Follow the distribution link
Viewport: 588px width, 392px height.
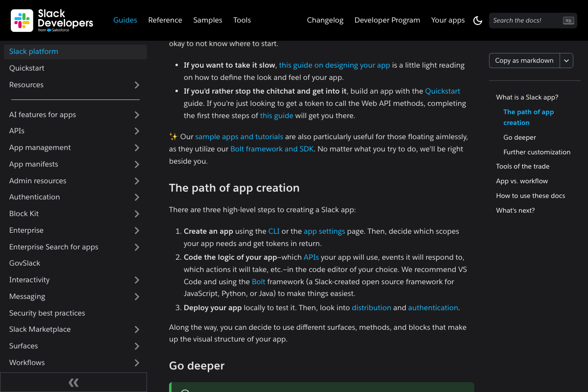tap(371, 308)
